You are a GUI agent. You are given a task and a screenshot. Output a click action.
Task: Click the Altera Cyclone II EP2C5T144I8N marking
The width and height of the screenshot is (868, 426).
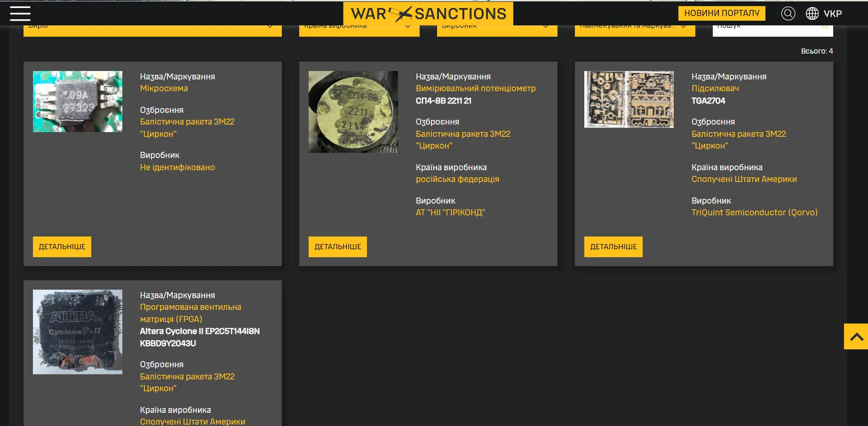(200, 337)
